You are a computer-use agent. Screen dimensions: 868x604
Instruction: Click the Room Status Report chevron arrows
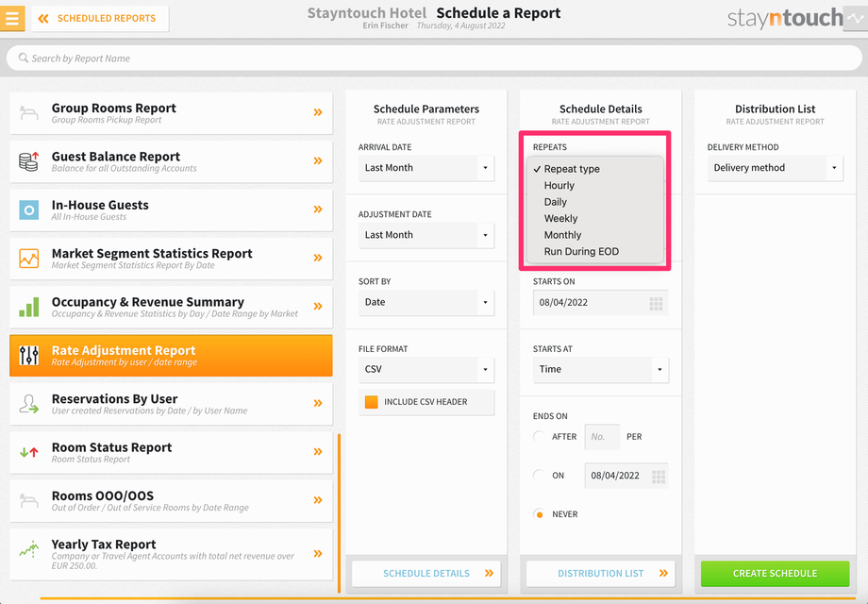318,452
